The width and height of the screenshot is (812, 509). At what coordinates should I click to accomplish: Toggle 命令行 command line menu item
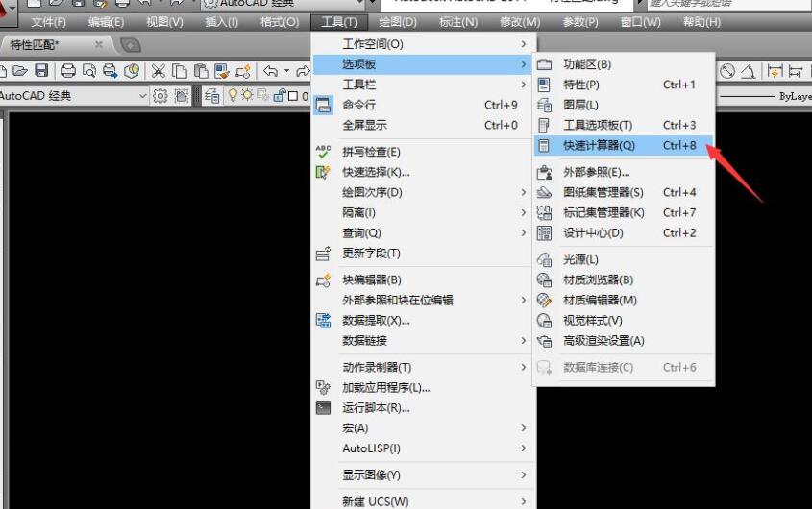(424, 105)
